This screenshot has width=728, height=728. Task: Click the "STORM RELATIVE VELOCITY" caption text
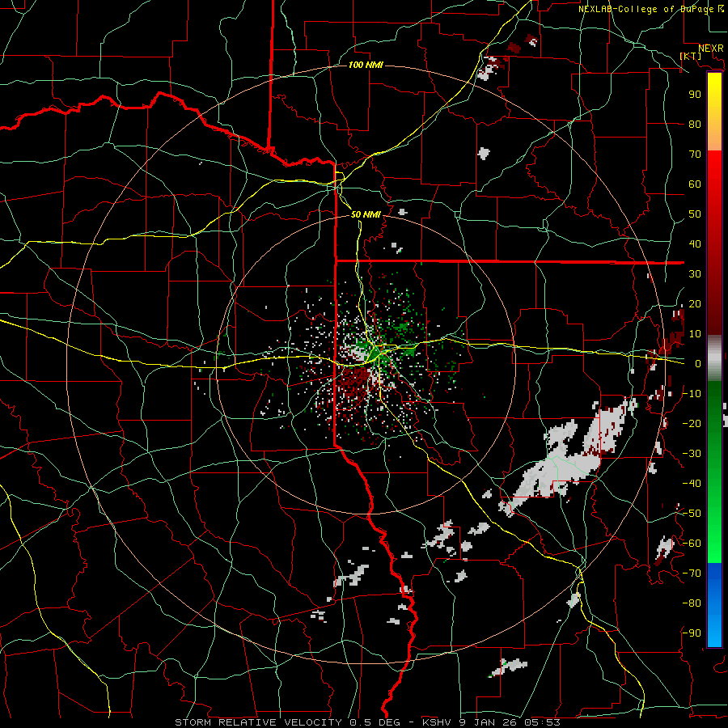(x=258, y=722)
